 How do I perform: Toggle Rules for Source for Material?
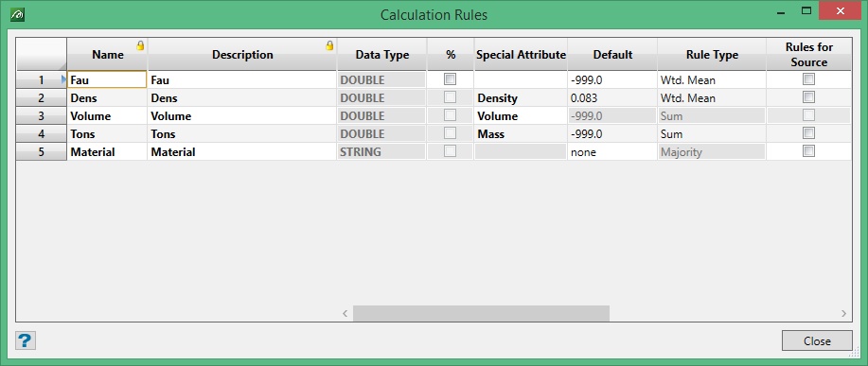pyautogui.click(x=808, y=151)
